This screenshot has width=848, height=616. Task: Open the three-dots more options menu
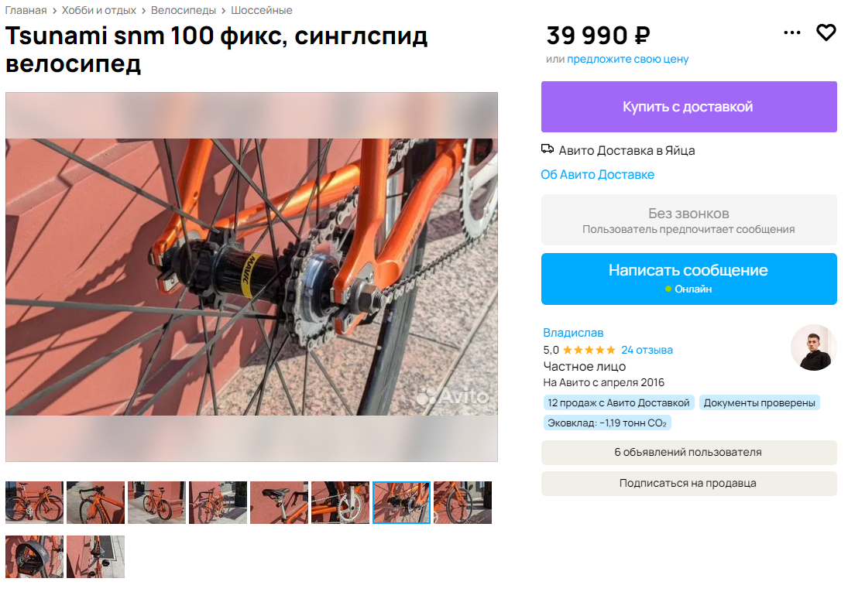[x=791, y=33]
